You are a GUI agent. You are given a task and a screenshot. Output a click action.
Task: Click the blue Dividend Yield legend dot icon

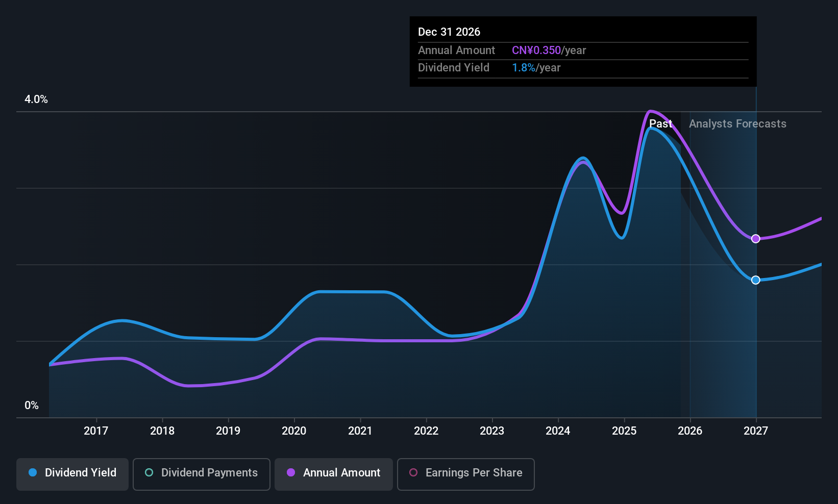(x=32, y=473)
